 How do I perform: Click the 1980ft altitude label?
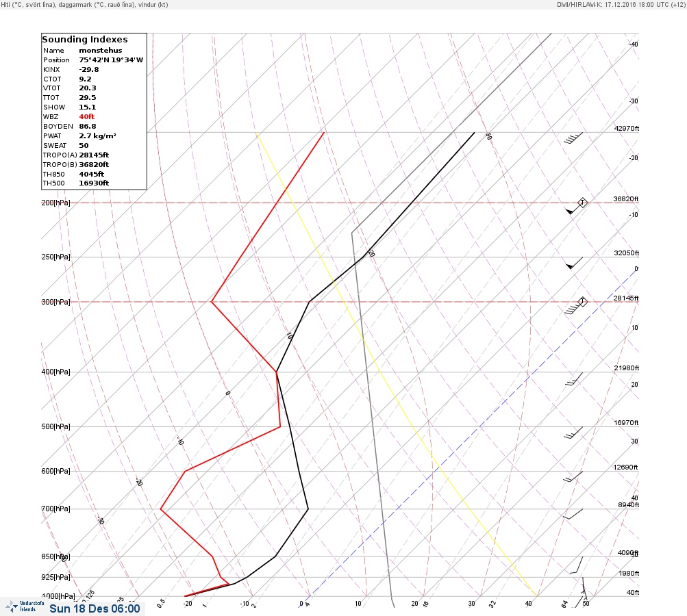pos(629,574)
